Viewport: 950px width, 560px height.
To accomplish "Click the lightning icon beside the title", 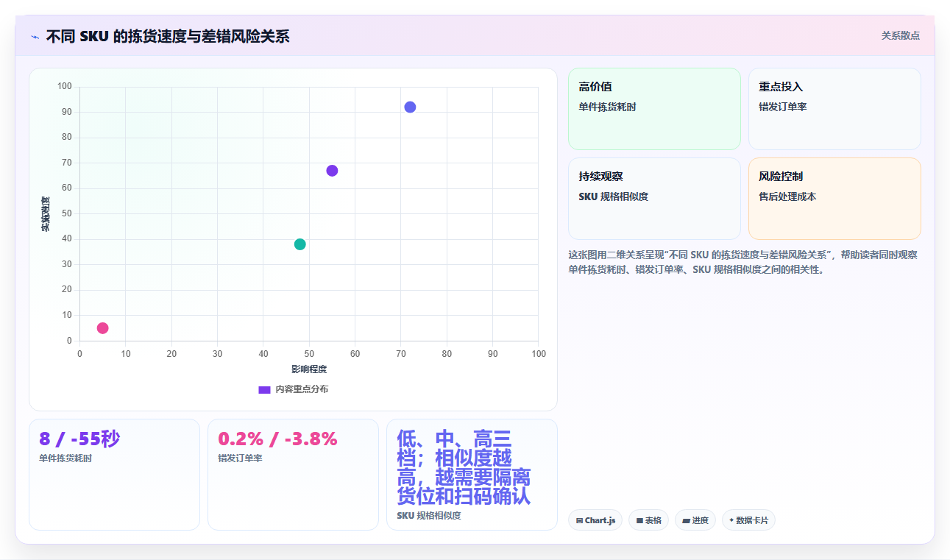I will (35, 36).
